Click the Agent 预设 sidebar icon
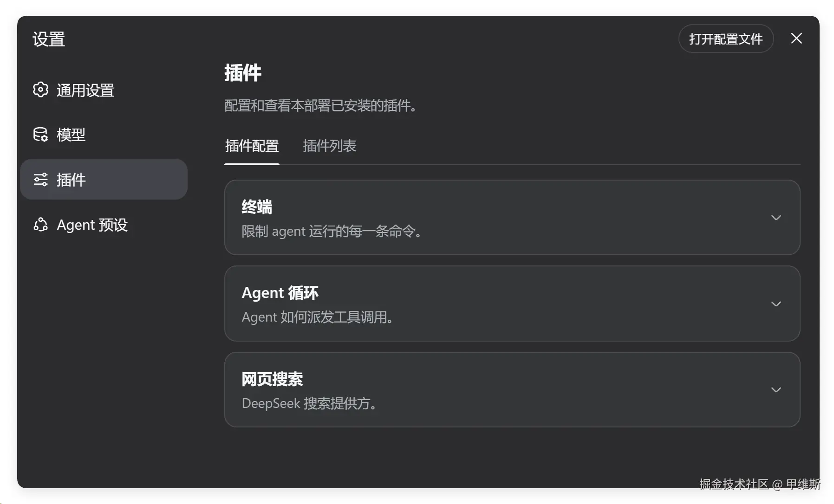Screen dimensions: 834x504 40,225
